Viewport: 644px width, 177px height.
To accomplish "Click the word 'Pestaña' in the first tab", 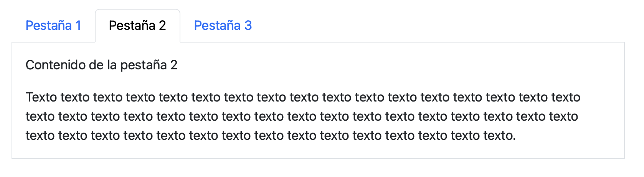I will (x=49, y=26).
